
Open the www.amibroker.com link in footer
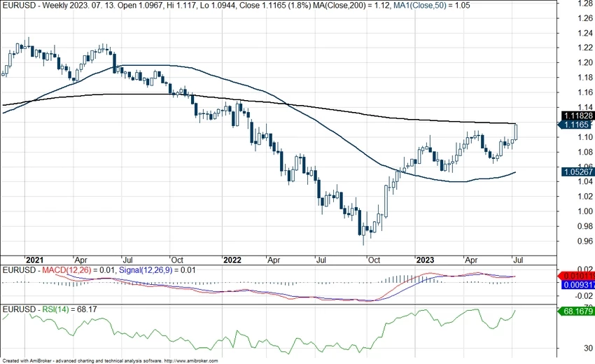(x=190, y=360)
